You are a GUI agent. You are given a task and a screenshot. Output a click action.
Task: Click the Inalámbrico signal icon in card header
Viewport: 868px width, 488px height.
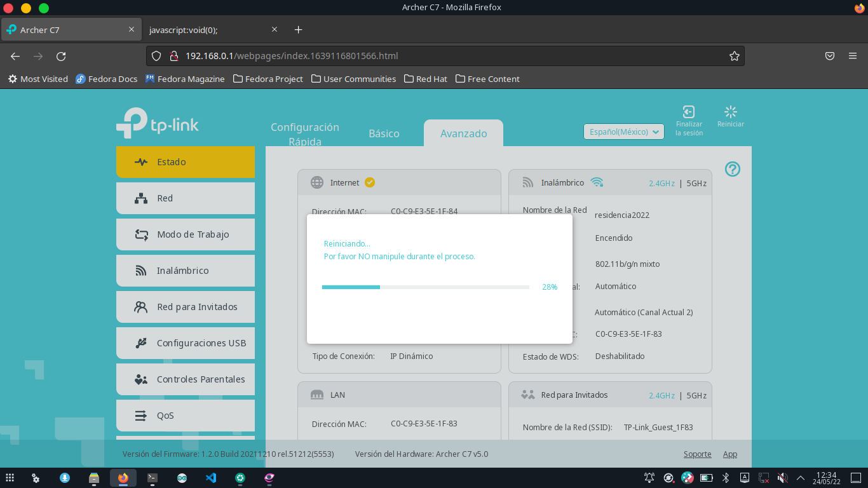pos(528,182)
